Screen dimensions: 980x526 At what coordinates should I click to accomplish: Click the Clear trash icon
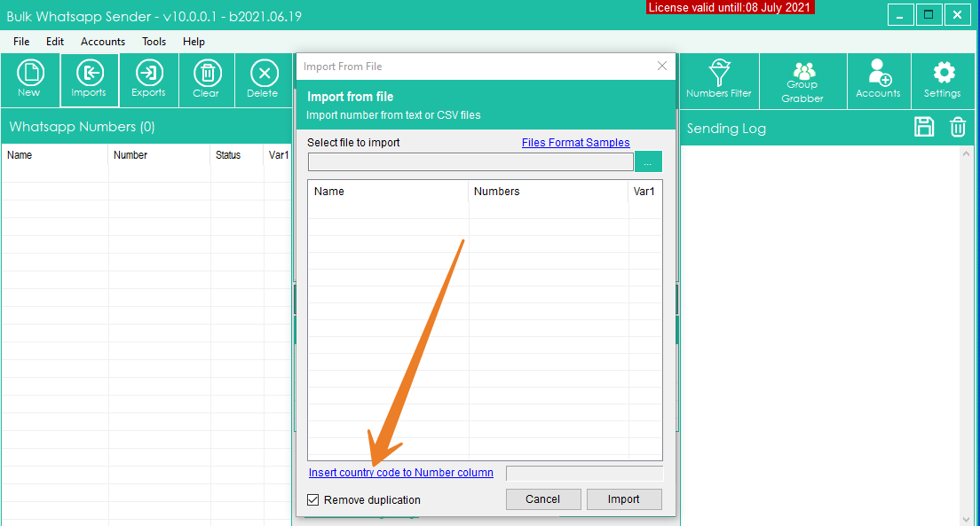click(207, 80)
